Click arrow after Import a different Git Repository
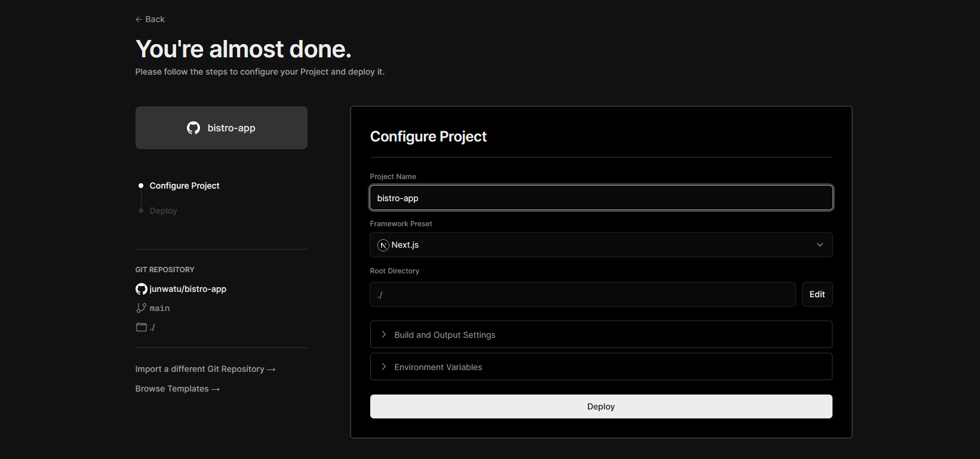The width and height of the screenshot is (980, 459). point(271,369)
